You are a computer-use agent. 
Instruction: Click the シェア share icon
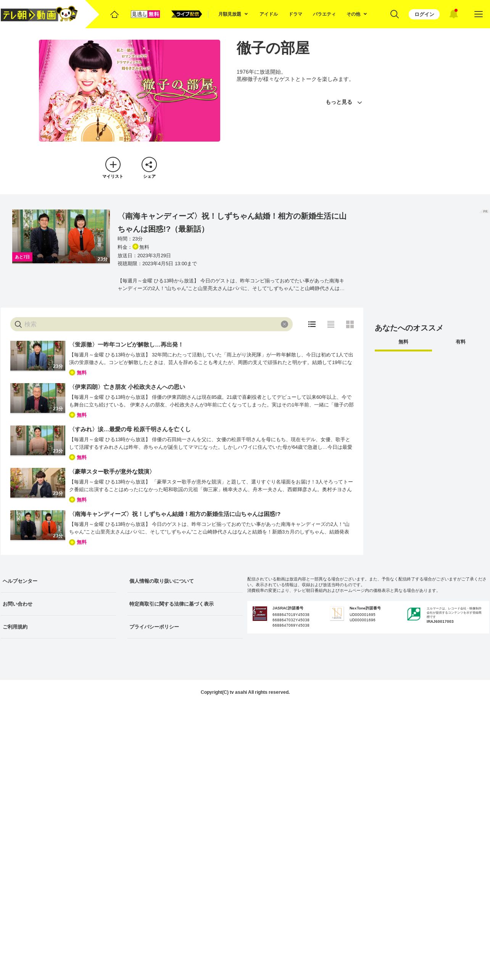click(x=149, y=164)
